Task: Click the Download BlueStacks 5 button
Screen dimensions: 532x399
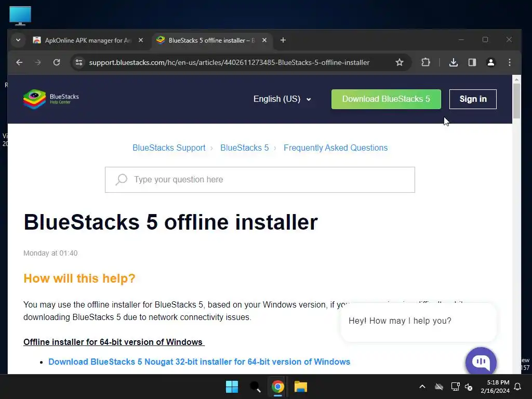Action: 386,99
